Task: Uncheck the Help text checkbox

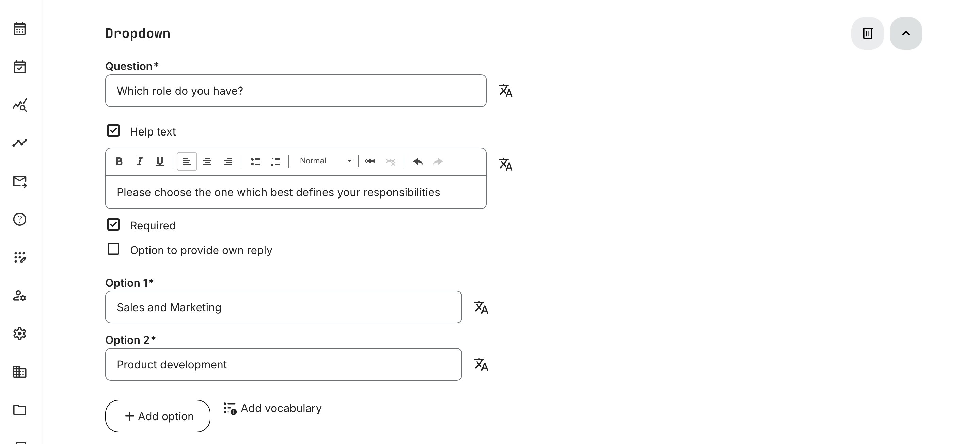Action: coord(113,130)
